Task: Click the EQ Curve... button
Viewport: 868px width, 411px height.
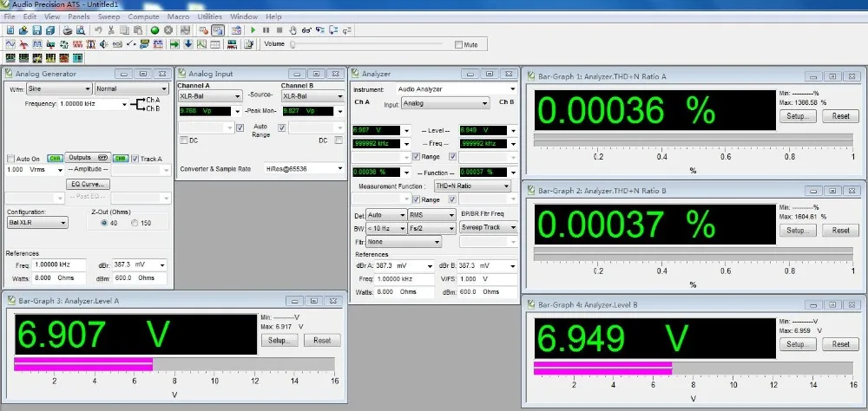Action: click(88, 184)
